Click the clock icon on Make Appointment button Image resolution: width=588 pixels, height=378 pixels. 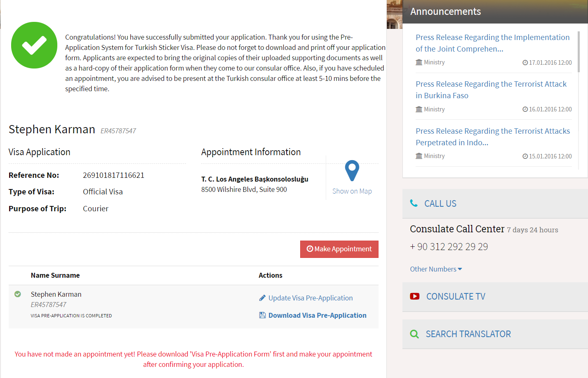[x=310, y=249]
